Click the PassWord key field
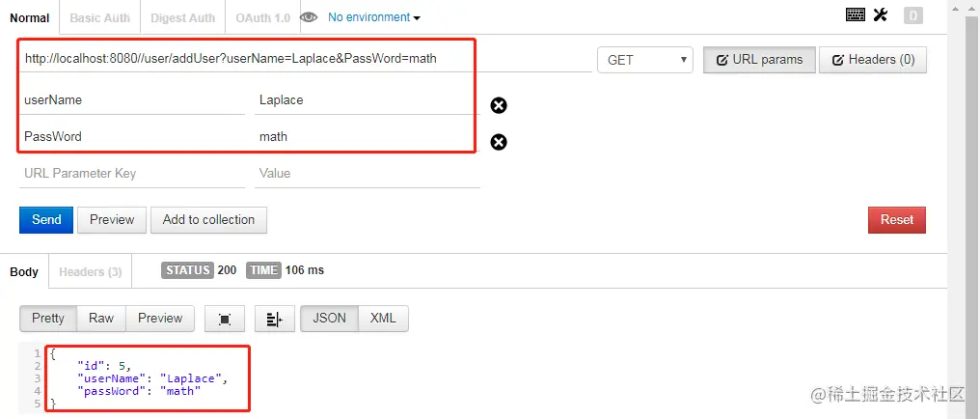Screen dimensions: 980x419 click(x=132, y=136)
